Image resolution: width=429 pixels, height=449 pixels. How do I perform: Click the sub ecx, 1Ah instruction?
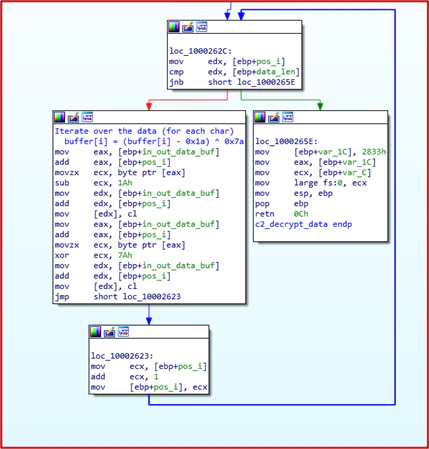tap(94, 183)
